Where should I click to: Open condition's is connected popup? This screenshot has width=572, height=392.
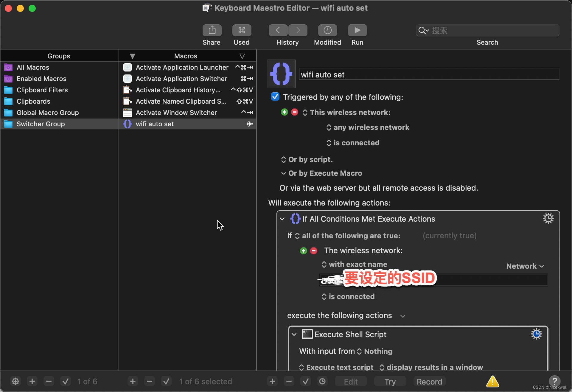pos(348,297)
